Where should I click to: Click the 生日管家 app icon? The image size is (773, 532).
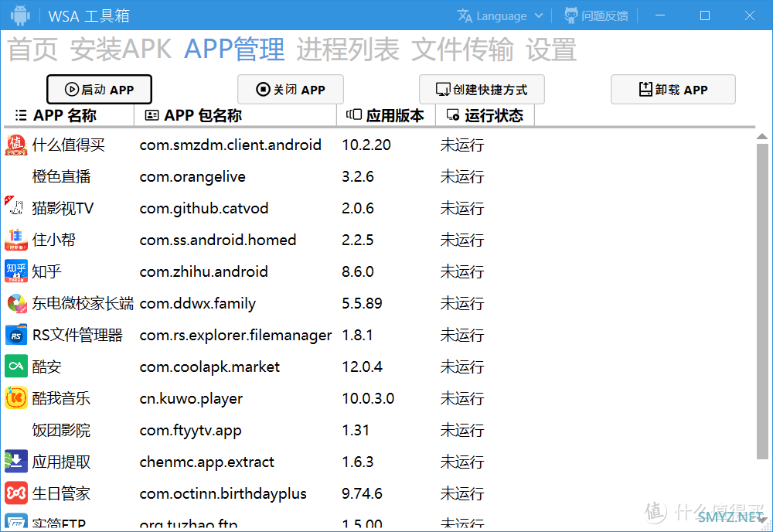pyautogui.click(x=16, y=493)
